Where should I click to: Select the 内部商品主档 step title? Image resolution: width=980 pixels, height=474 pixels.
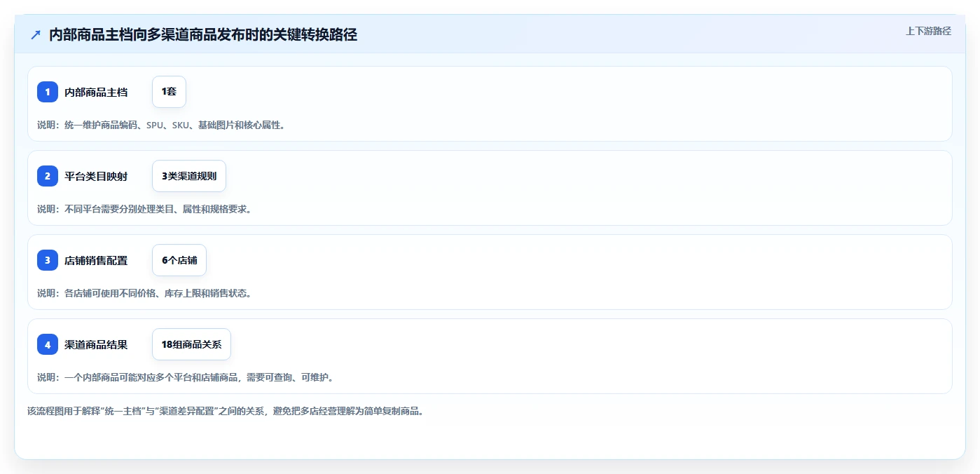pos(96,92)
